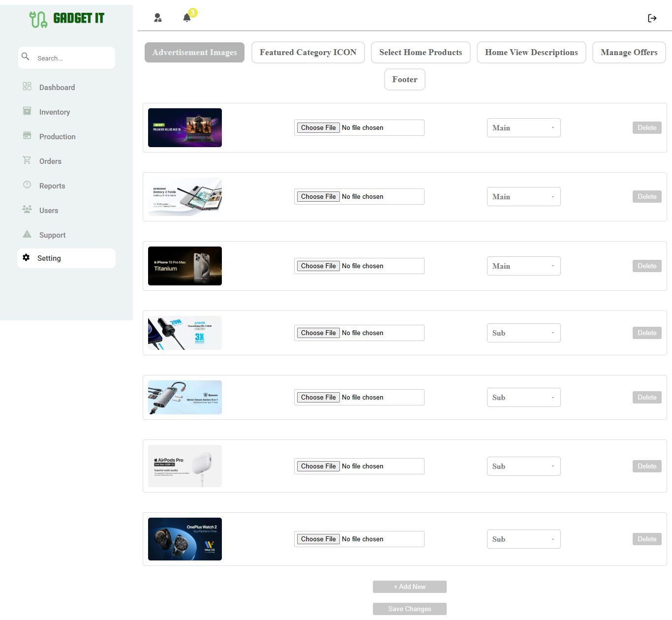View the Reports section
The height and width of the screenshot is (620, 672).
tap(52, 186)
